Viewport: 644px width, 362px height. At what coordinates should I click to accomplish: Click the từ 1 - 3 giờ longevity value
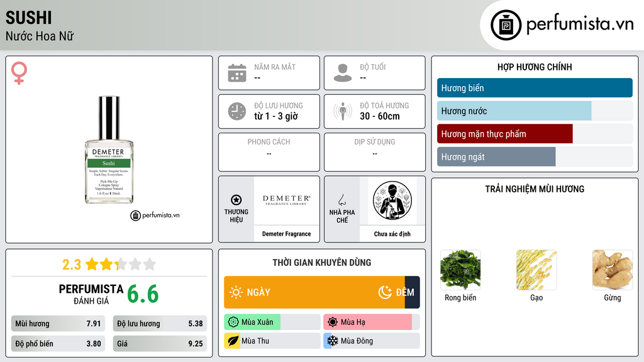[x=275, y=116]
